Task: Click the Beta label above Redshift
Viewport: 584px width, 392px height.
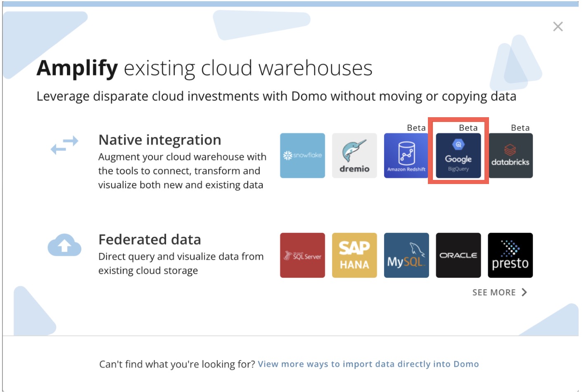Action: [x=417, y=128]
